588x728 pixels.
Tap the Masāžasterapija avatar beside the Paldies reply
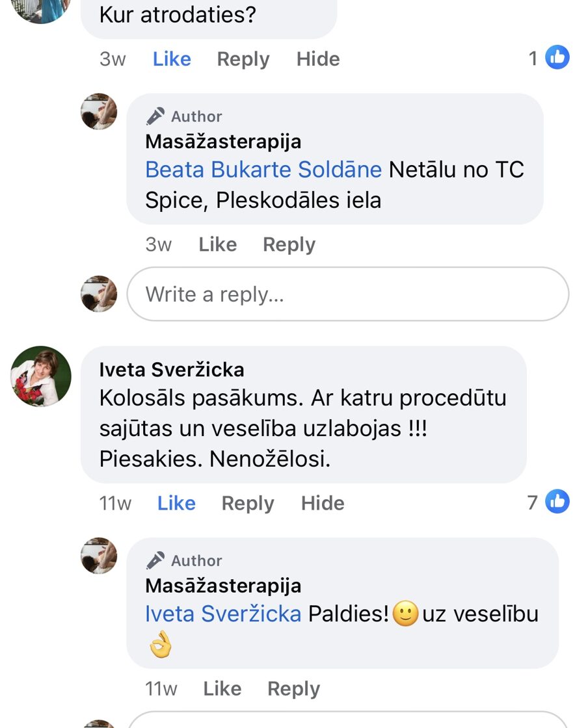99,555
